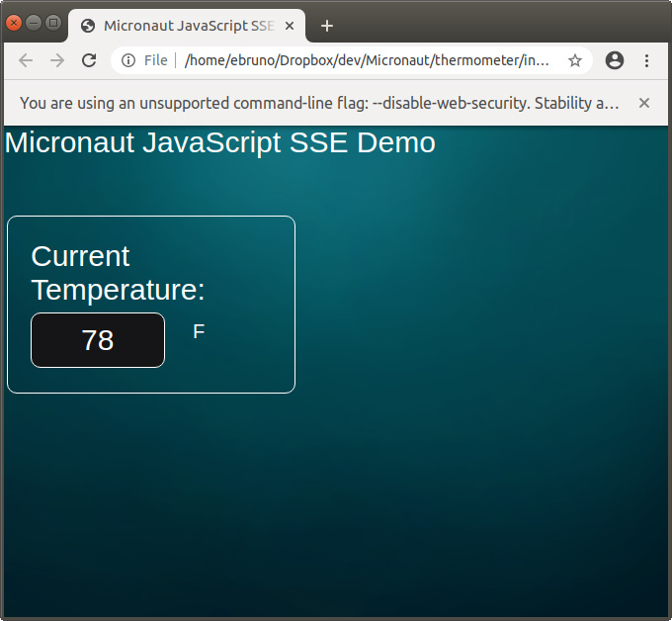Open site information icon beside File
The height and width of the screenshot is (621, 672).
(128, 60)
